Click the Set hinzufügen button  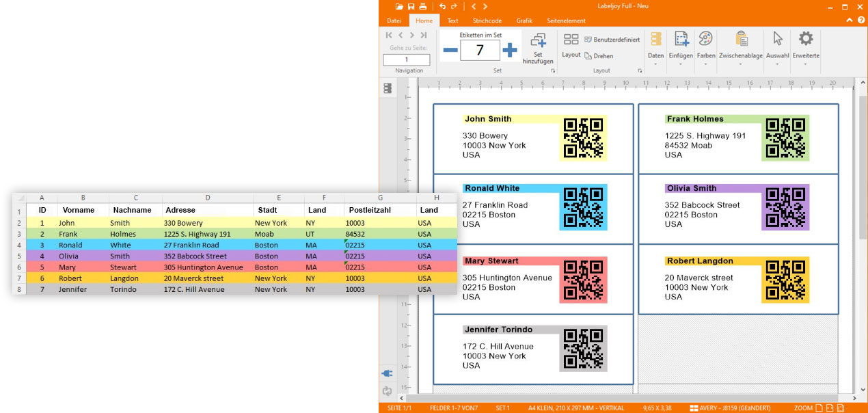tap(538, 48)
